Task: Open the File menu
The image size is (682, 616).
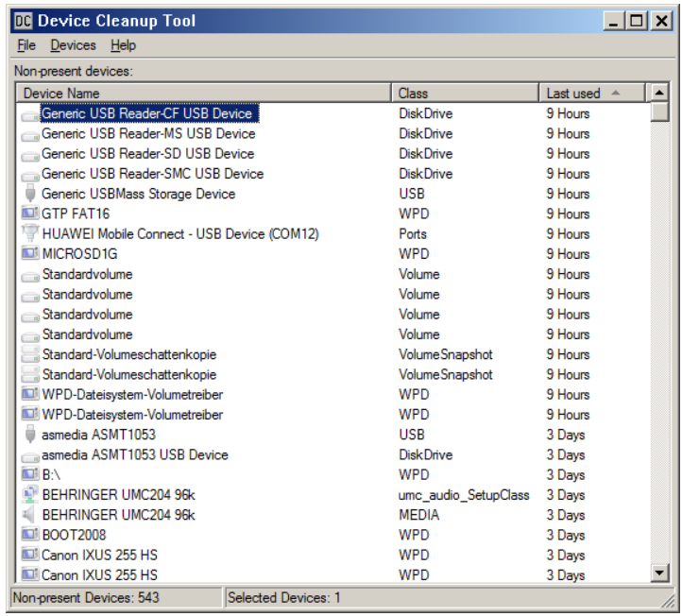Action: [26, 45]
